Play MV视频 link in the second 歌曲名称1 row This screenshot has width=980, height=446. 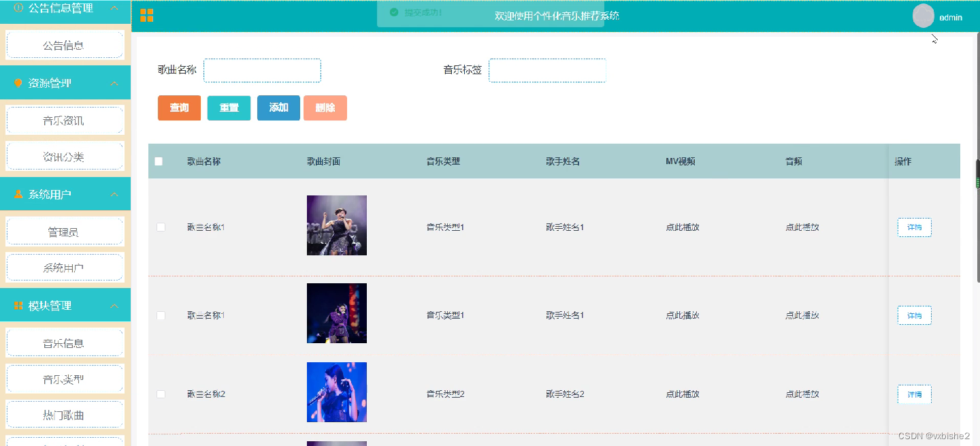pyautogui.click(x=683, y=315)
